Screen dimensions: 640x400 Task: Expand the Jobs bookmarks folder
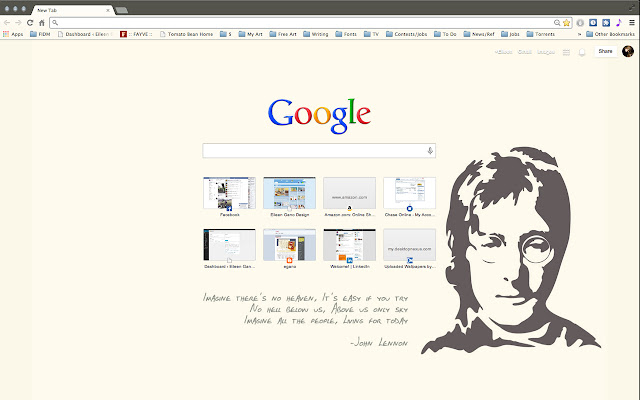point(510,34)
